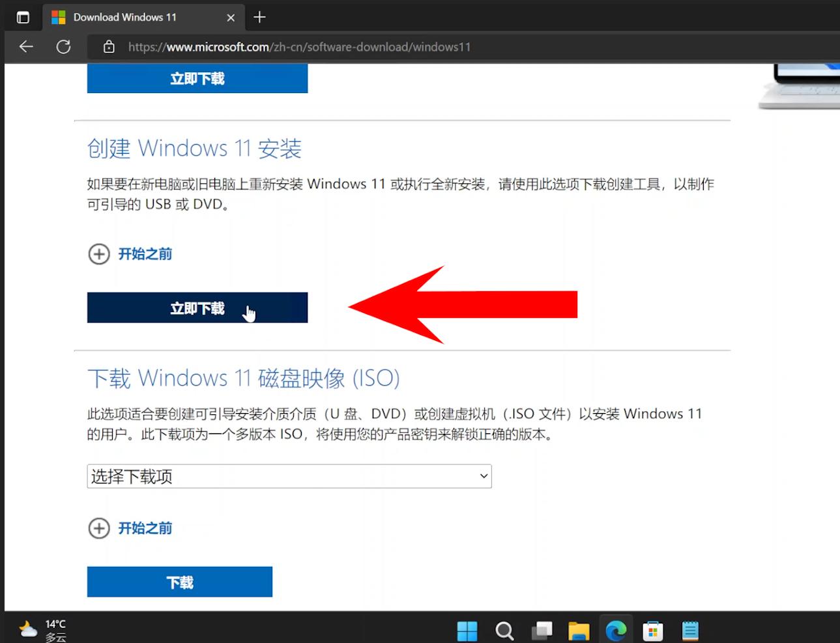Open the Start menu
Image resolution: width=840 pixels, height=643 pixels.
467,630
